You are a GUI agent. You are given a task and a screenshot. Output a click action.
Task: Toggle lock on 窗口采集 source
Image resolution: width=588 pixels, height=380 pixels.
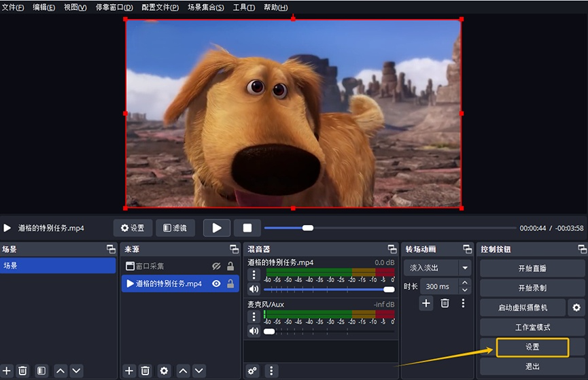[x=230, y=266]
